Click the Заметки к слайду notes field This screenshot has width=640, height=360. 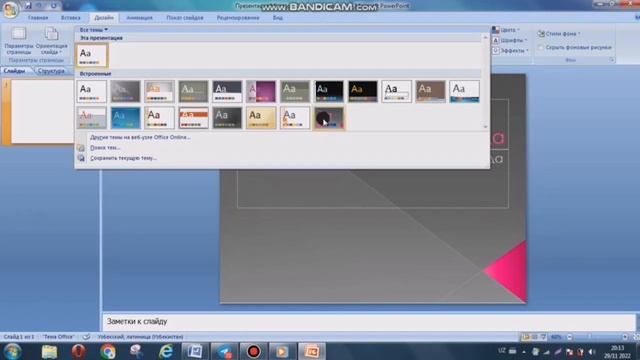[369, 322]
